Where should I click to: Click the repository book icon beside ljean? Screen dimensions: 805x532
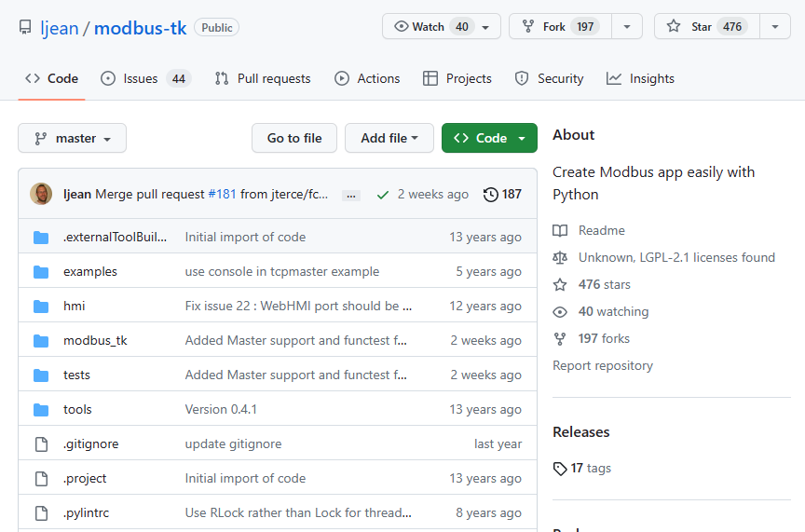pyautogui.click(x=24, y=27)
